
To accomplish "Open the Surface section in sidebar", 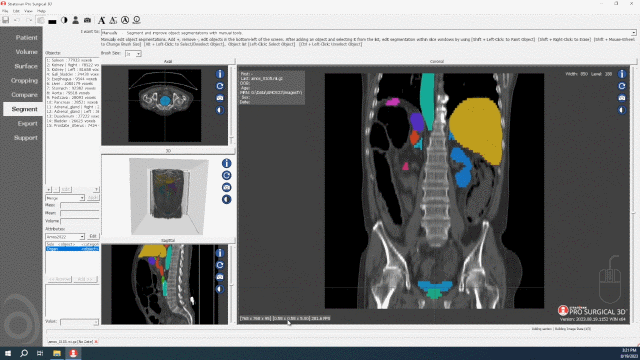I will (26, 66).
